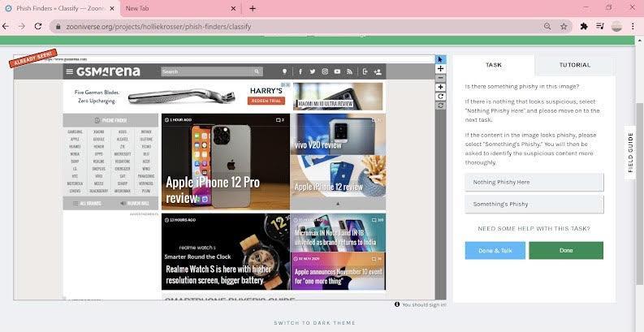This screenshot has width=644, height=332.
Task: Click the Instagram icon in GSMArena header
Action: coord(325,71)
